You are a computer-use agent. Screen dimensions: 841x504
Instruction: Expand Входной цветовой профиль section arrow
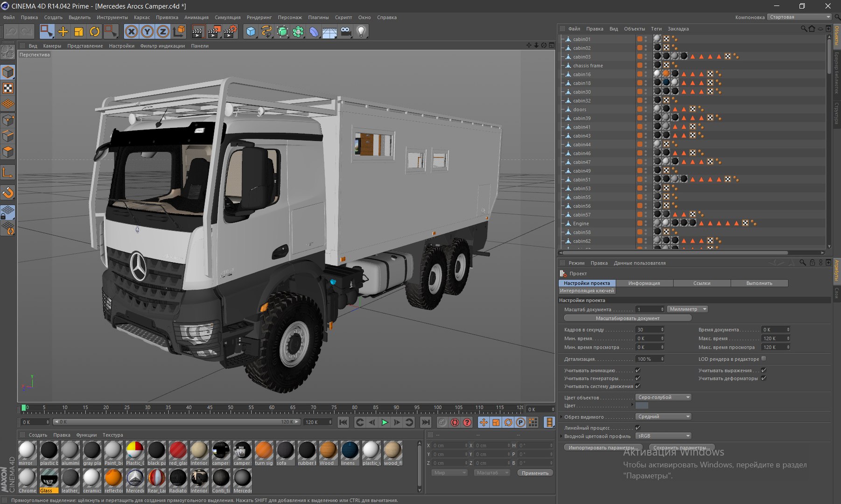(561, 436)
